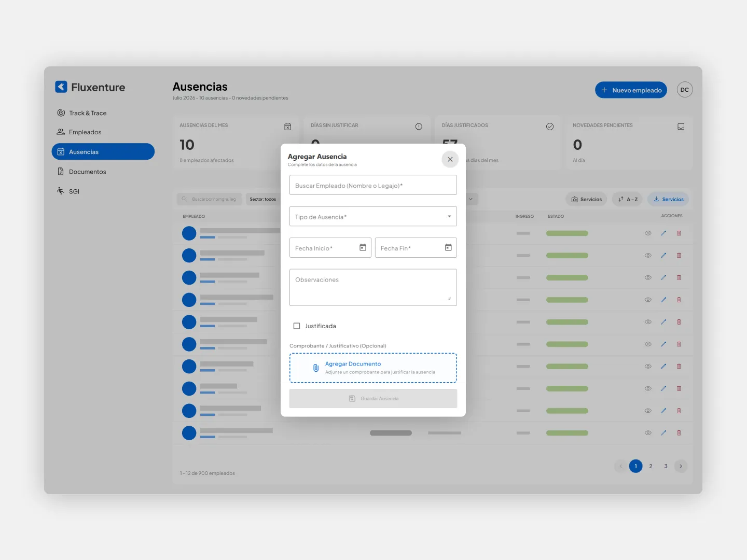Viewport: 747px width, 560px height.
Task: Open the Fecha Fin calendar picker
Action: [x=448, y=247]
